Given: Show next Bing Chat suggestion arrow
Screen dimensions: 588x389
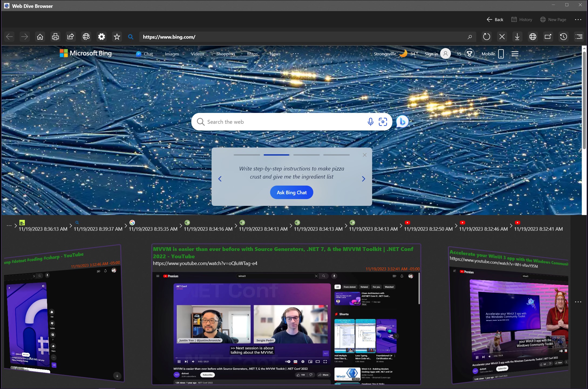Looking at the screenshot, I should [363, 179].
